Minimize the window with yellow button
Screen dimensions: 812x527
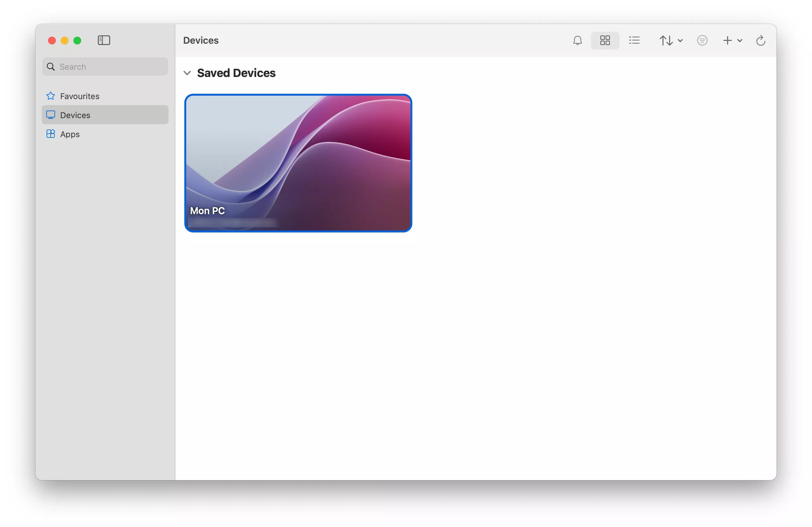65,41
